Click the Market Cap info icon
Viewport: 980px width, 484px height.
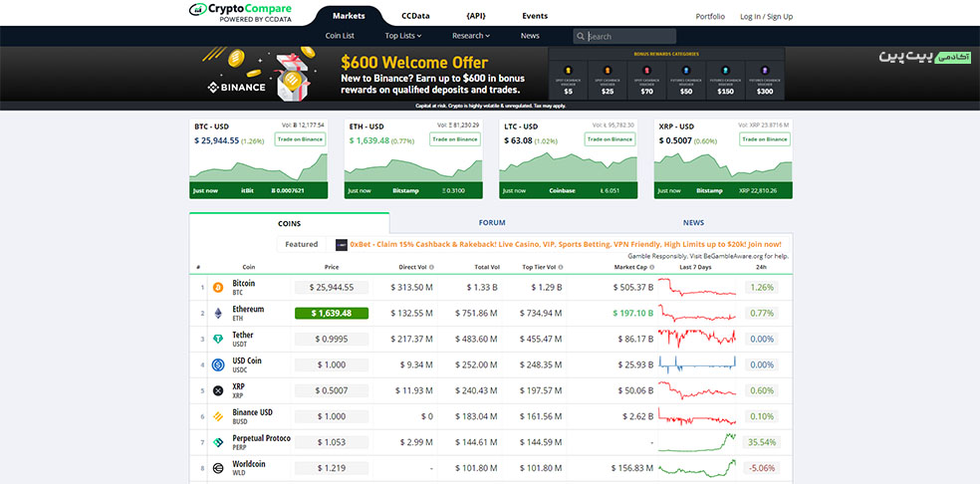(652, 267)
